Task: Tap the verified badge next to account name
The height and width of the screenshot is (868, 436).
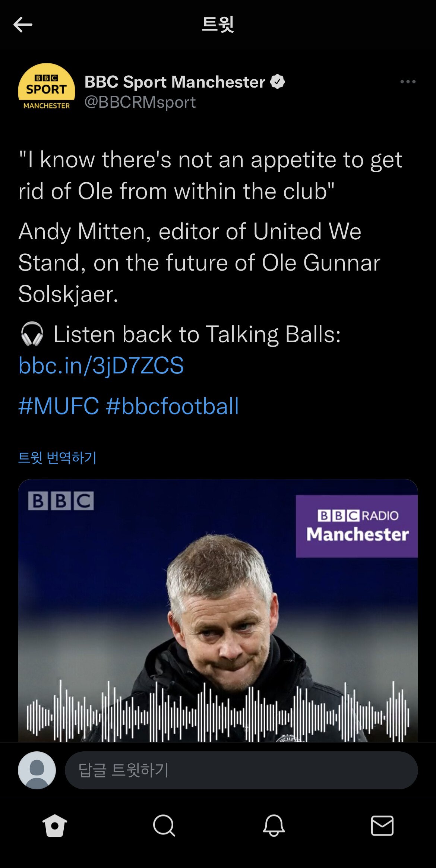Action: click(278, 82)
